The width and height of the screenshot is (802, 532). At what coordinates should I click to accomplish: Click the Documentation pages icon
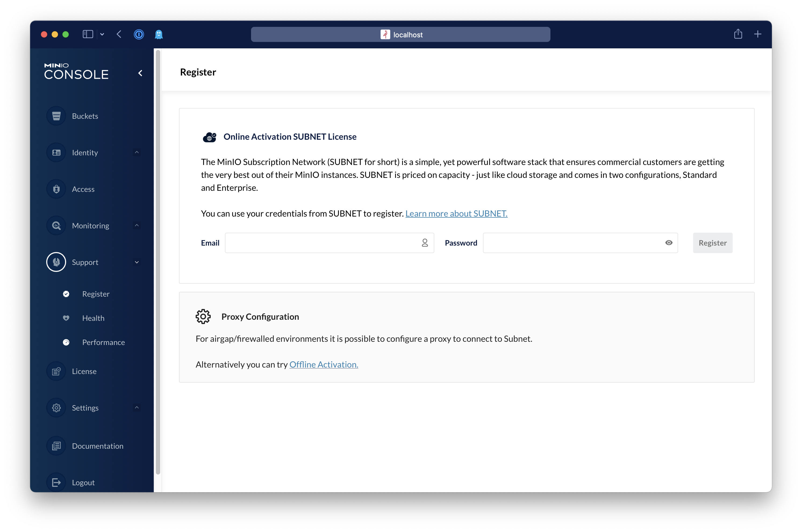pos(56,446)
